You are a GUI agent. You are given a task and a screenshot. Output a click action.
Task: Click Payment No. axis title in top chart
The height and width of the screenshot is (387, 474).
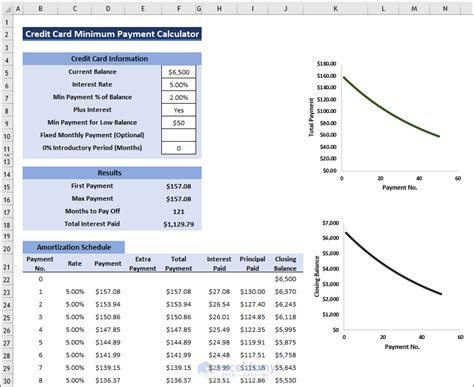[x=399, y=188]
